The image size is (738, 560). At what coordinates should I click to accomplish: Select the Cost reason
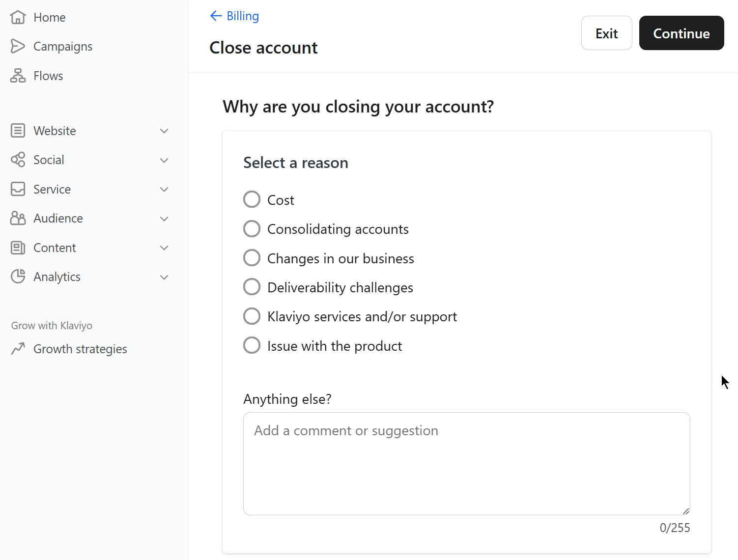click(252, 199)
